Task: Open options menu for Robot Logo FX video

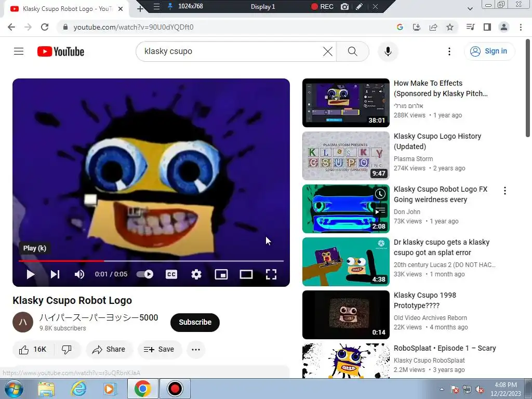Action: point(505,191)
